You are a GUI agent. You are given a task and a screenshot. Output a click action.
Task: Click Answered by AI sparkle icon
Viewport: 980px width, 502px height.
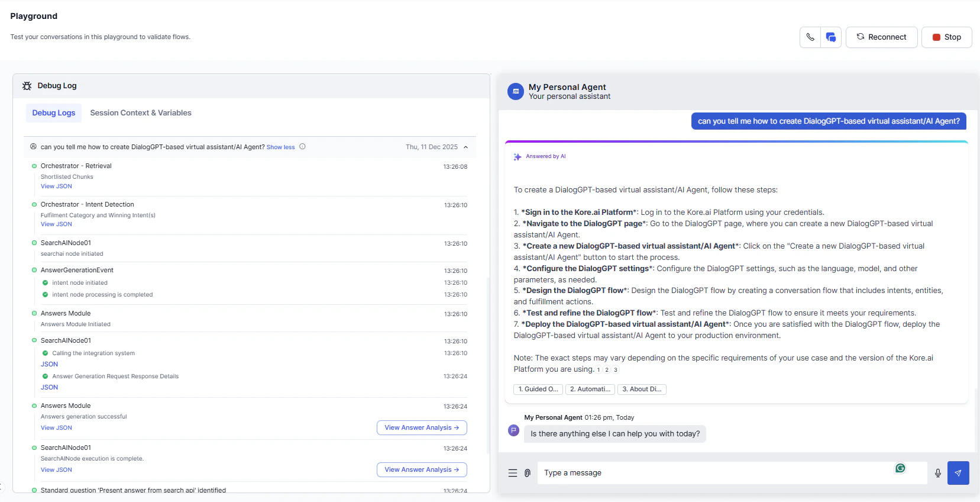click(x=518, y=157)
